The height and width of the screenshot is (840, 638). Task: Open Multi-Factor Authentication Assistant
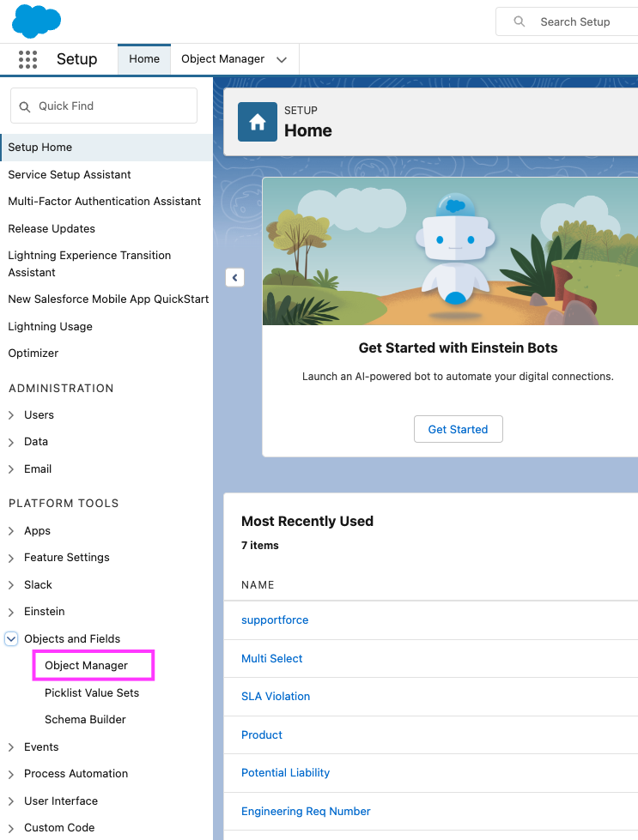pyautogui.click(x=104, y=202)
